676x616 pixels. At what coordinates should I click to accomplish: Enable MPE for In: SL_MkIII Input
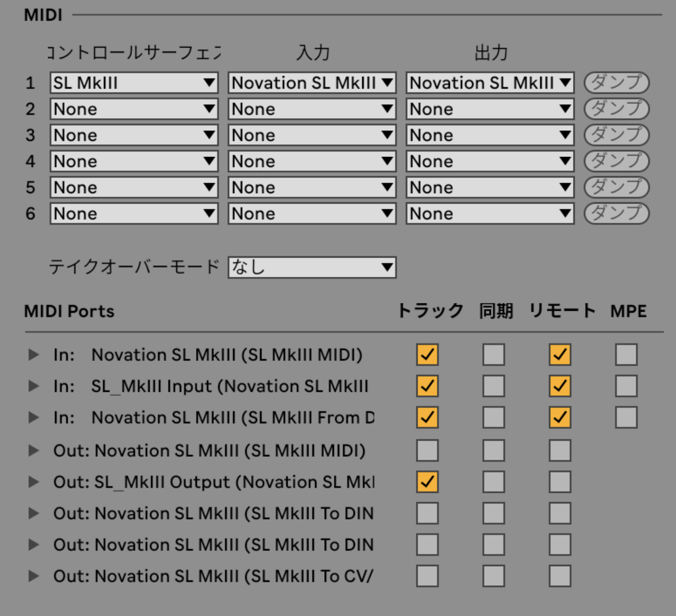627,386
